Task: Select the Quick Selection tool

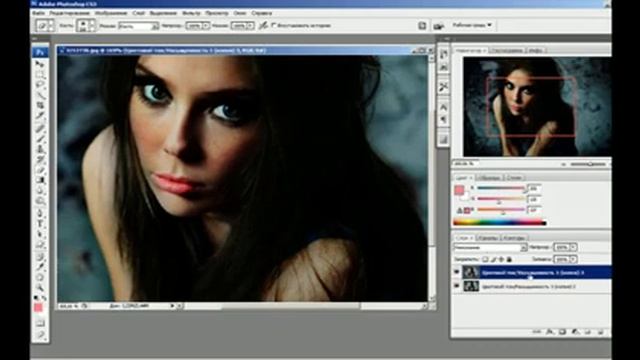Action: pos(40,95)
